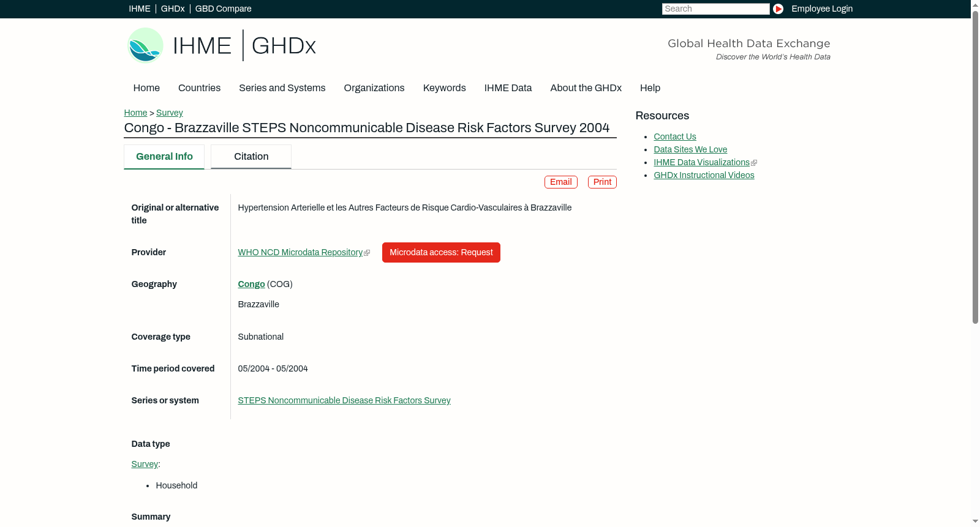Open the Contact Us resource link
Viewport: 980px width, 527px height.
675,137
